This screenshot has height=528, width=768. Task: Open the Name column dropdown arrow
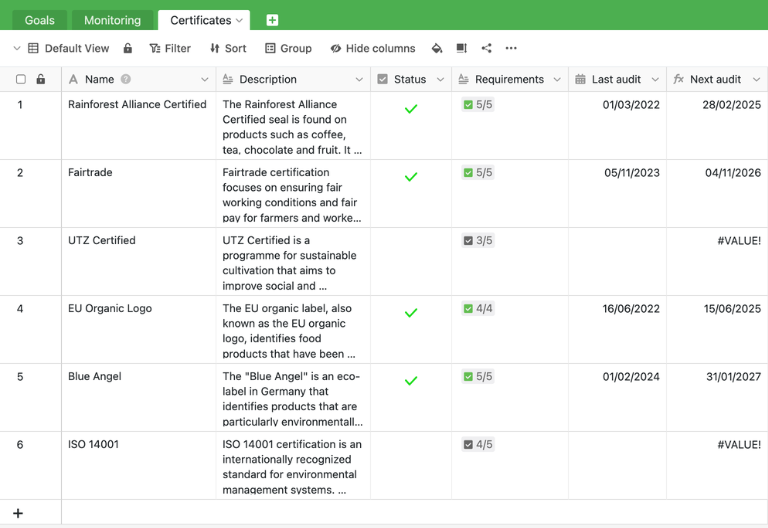click(205, 79)
